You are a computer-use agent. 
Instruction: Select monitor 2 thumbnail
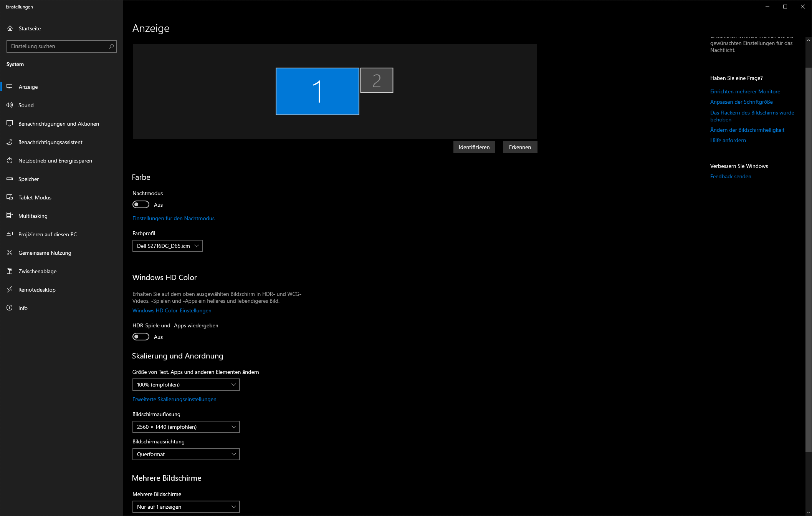click(x=377, y=80)
